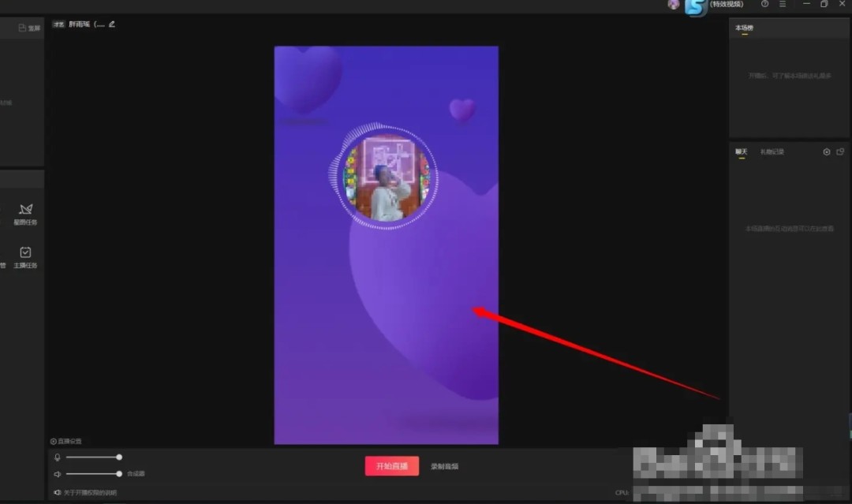Image resolution: width=852 pixels, height=504 pixels.
Task: Click the 录制音频 record link
Action: pyautogui.click(x=444, y=466)
